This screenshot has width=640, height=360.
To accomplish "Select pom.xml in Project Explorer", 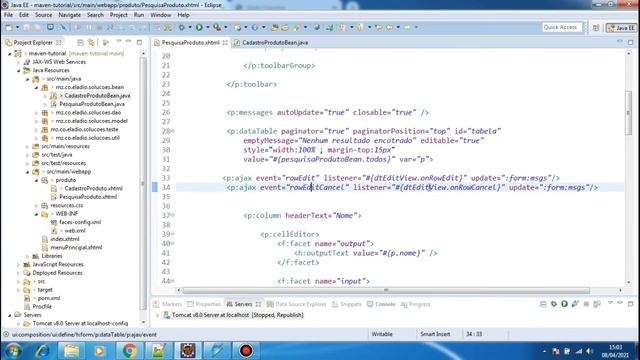I will (x=49, y=298).
